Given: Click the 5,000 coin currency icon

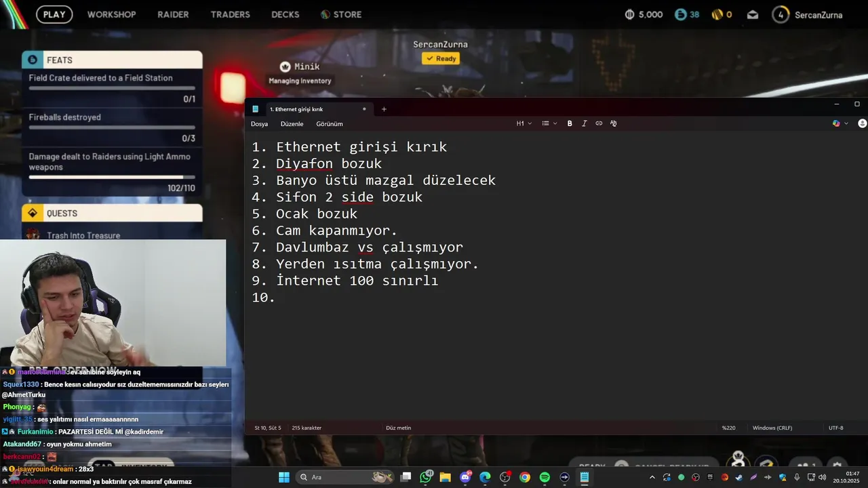Looking at the screenshot, I should tap(629, 14).
